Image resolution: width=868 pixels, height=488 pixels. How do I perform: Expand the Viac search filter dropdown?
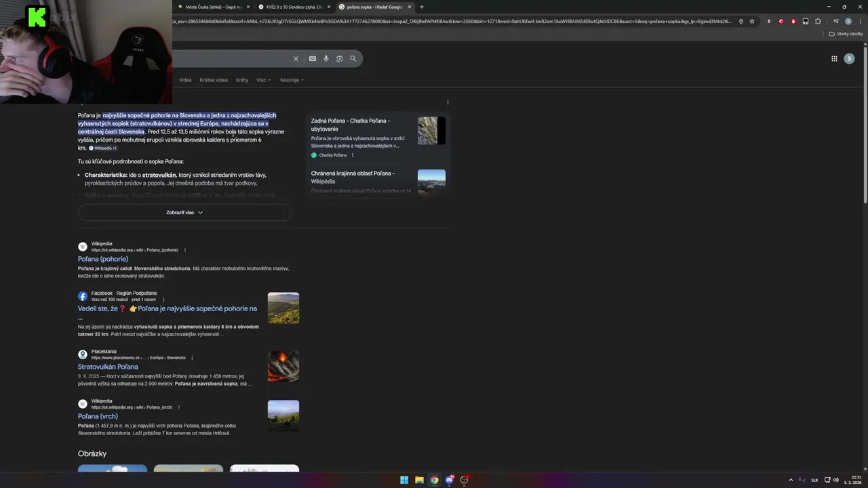263,80
